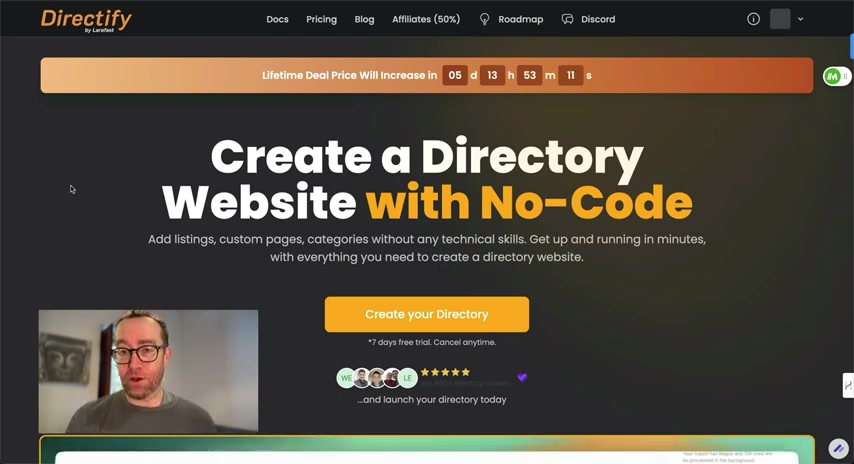Click the round pen icon at bottom right

838,449
